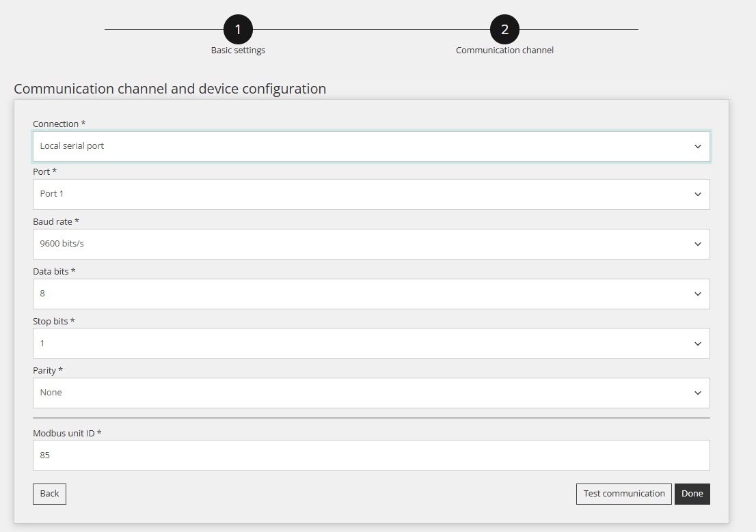Go to the Basic settings step label

[x=238, y=50]
